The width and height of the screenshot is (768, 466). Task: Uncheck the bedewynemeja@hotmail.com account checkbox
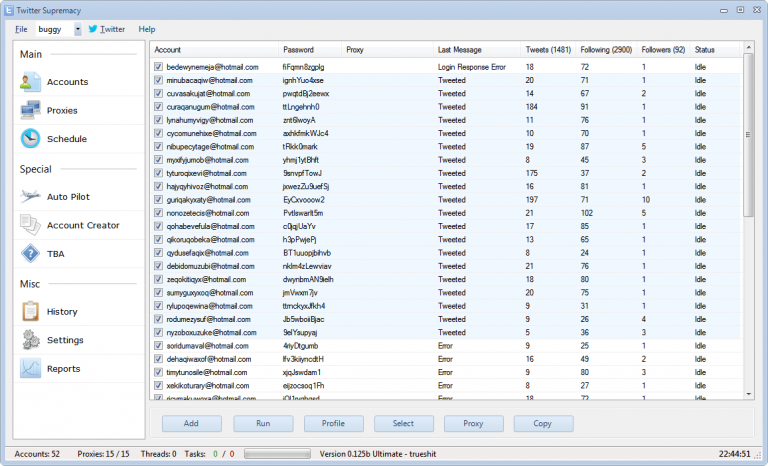[158, 67]
